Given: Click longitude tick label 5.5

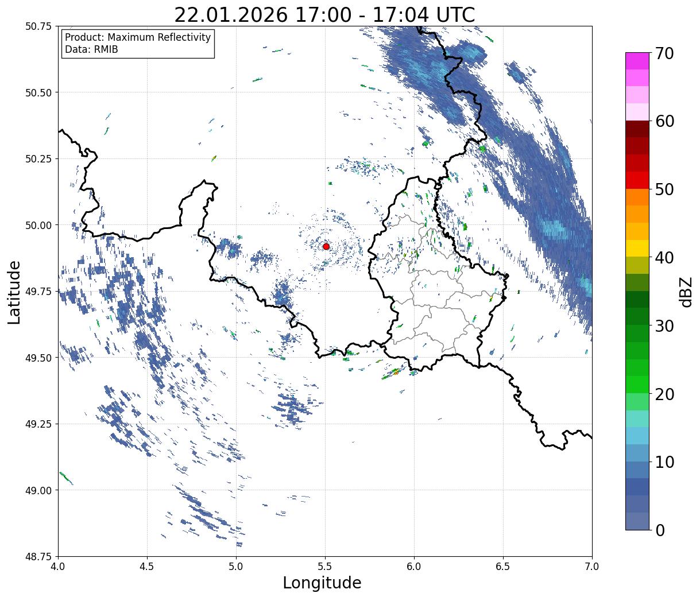Looking at the screenshot, I should point(325,567).
